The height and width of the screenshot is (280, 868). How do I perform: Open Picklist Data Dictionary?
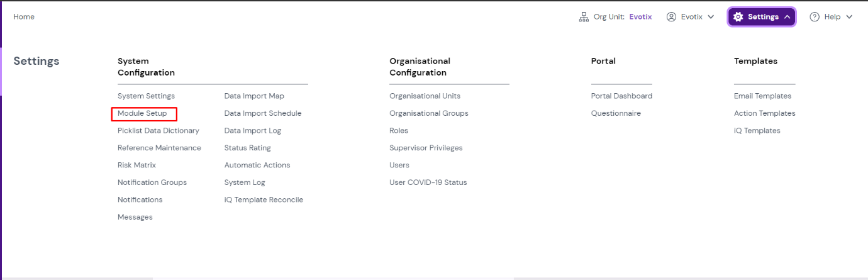coord(158,131)
